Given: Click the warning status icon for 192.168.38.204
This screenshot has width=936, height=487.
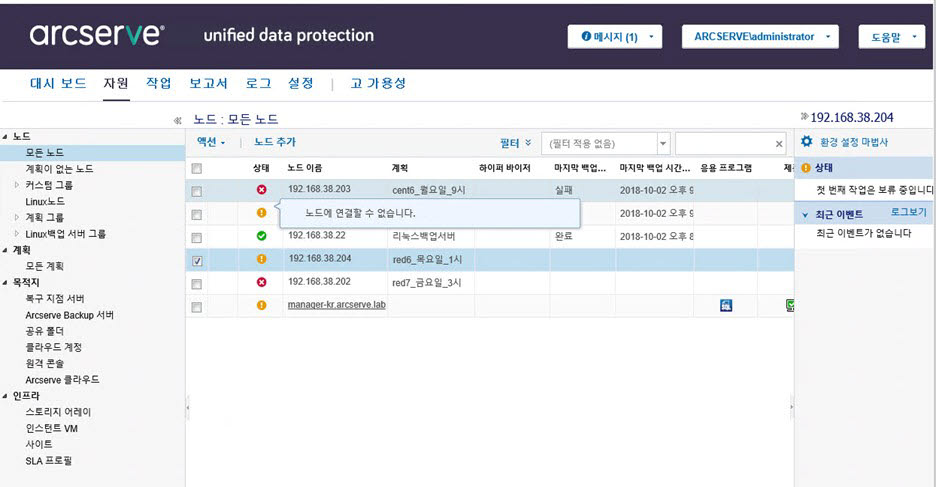Looking at the screenshot, I should (x=261, y=259).
